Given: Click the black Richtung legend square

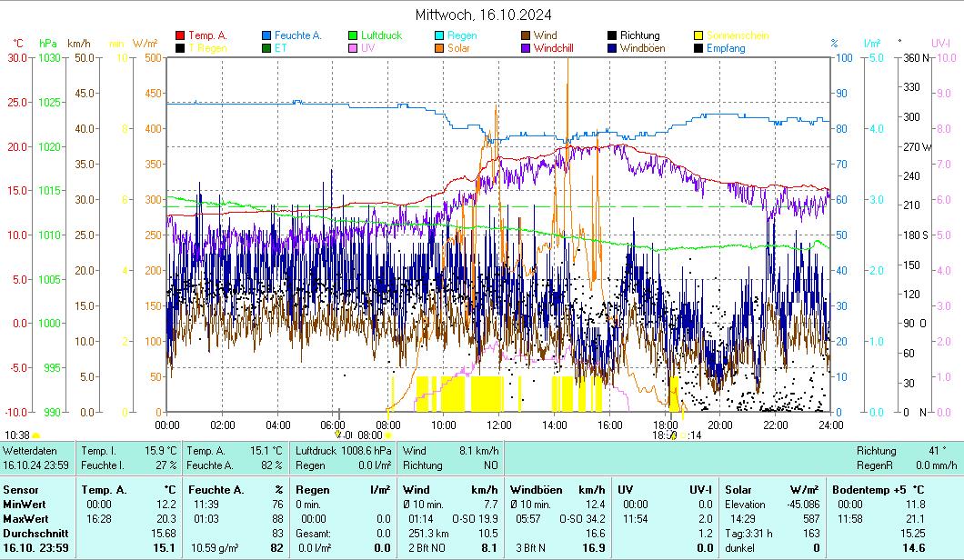Looking at the screenshot, I should 612,35.
